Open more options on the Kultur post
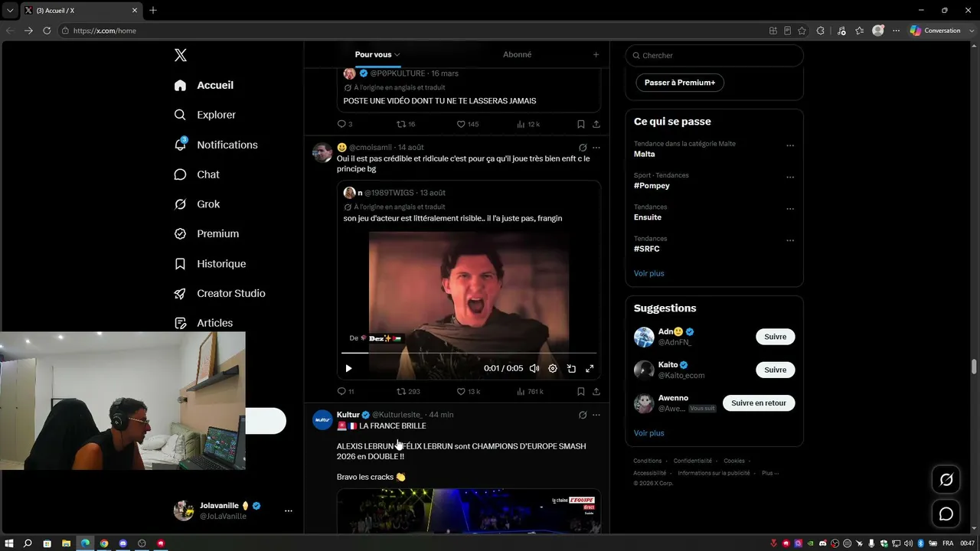The width and height of the screenshot is (980, 551). tap(596, 416)
